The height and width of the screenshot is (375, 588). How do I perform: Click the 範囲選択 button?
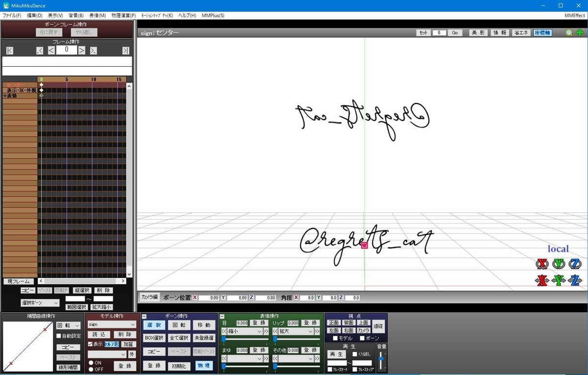coord(76,307)
